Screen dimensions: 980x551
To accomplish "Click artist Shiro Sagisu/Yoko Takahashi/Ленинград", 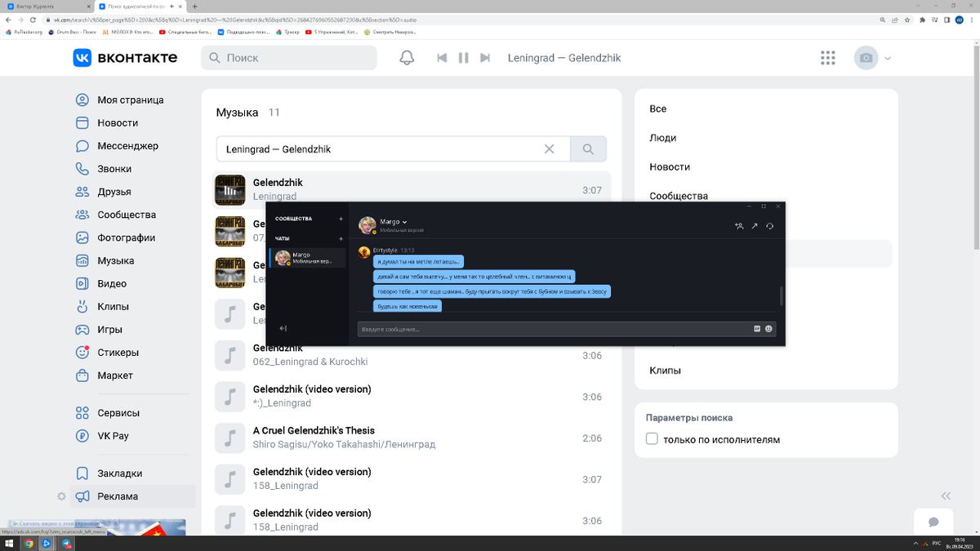I will click(344, 445).
